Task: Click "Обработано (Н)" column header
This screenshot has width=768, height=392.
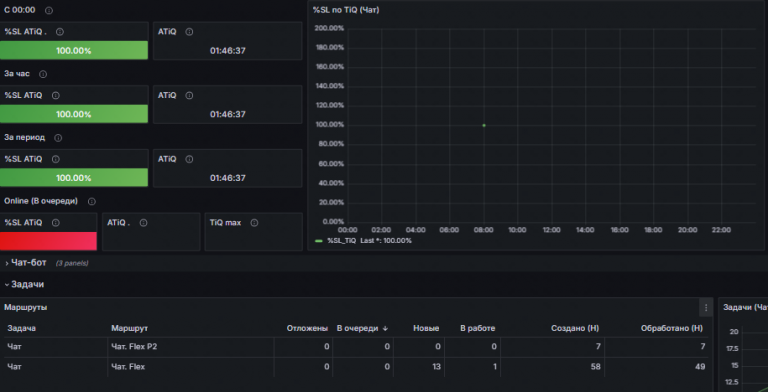Action: coord(672,328)
